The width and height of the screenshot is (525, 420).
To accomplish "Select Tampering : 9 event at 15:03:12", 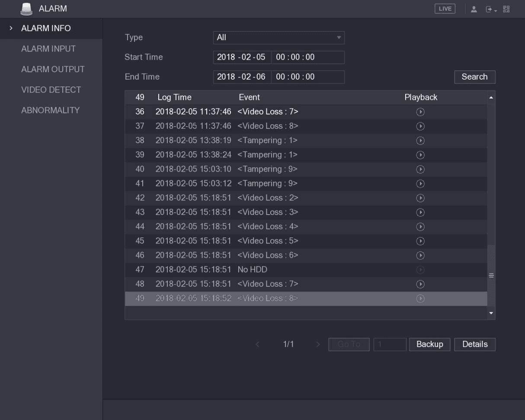I will pos(267,183).
